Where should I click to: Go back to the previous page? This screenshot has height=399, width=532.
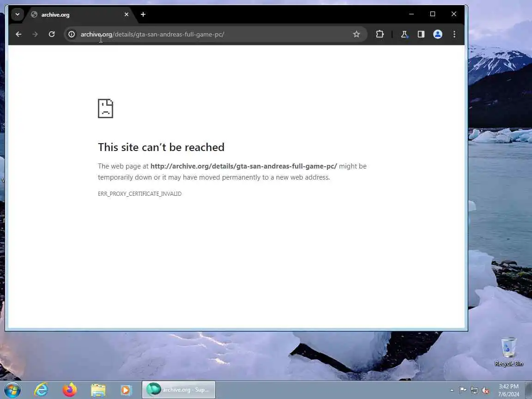point(18,34)
